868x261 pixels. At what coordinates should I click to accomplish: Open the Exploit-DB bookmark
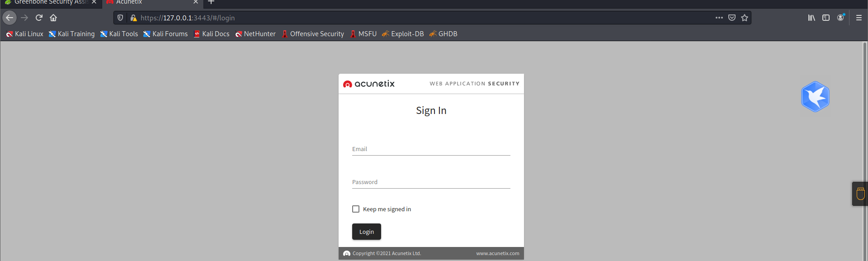402,34
